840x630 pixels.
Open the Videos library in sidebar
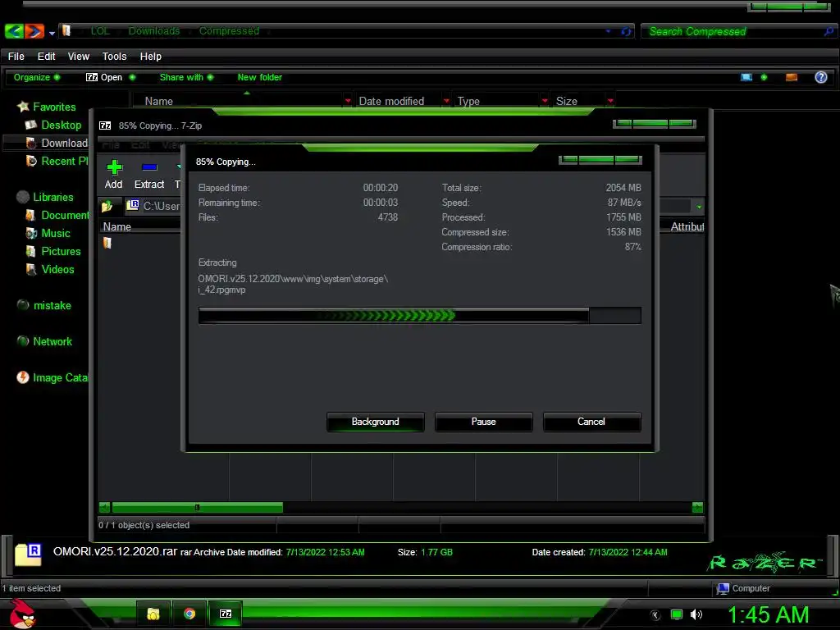(x=57, y=269)
